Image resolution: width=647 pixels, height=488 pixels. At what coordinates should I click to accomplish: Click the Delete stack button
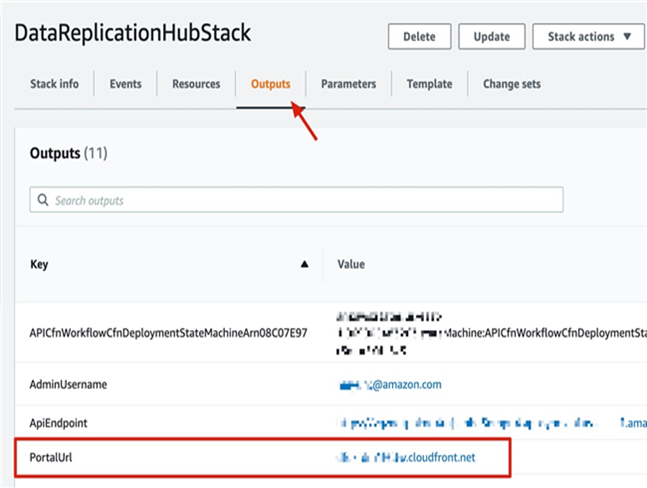coord(419,37)
